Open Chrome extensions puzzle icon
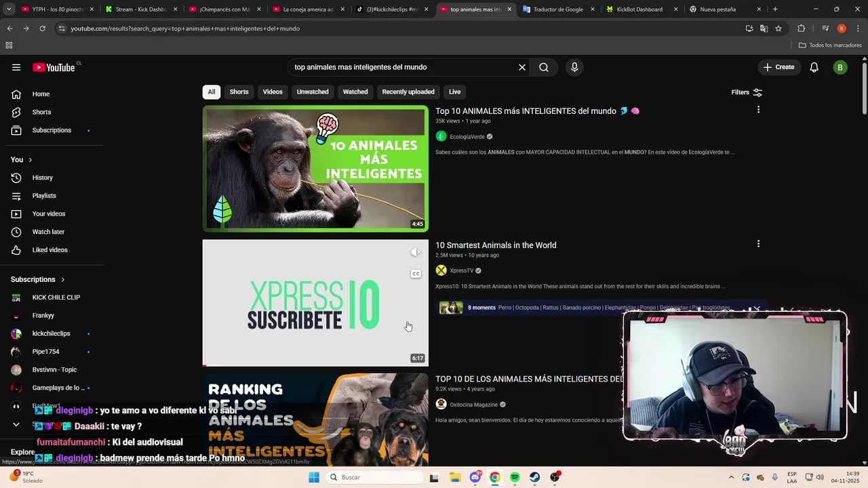Image resolution: width=868 pixels, height=488 pixels. tap(801, 28)
